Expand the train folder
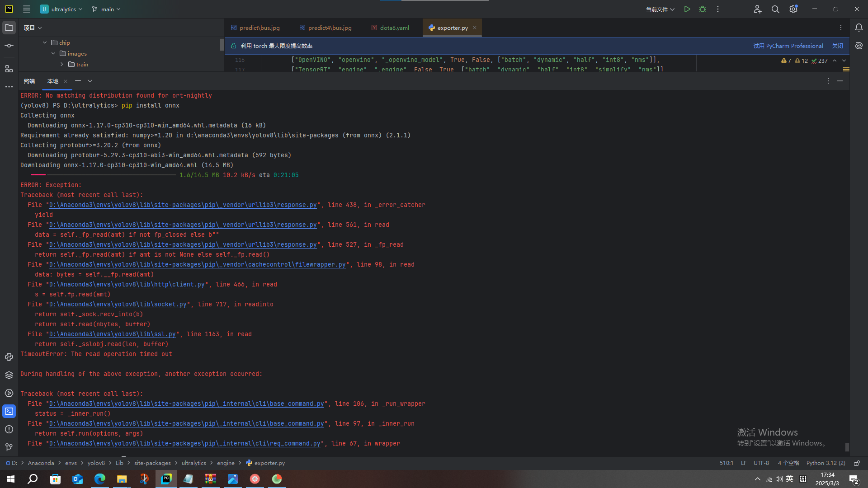The width and height of the screenshot is (868, 488). point(62,64)
